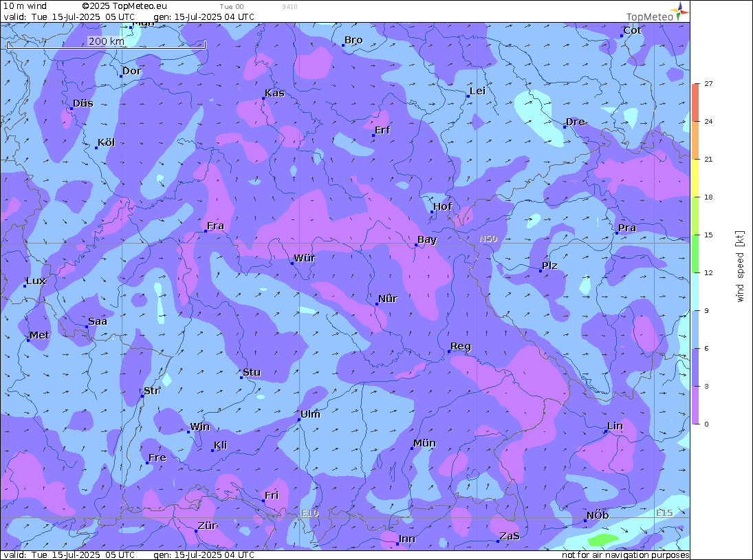Select the Pra city label
This screenshot has width=753, height=560.
point(626,228)
